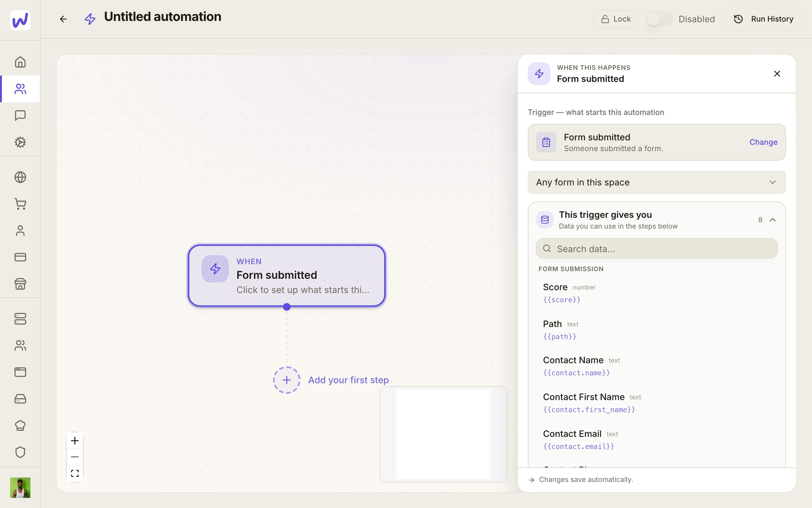Image resolution: width=812 pixels, height=508 pixels.
Task: Click the {{path}} variable
Action: (x=560, y=337)
